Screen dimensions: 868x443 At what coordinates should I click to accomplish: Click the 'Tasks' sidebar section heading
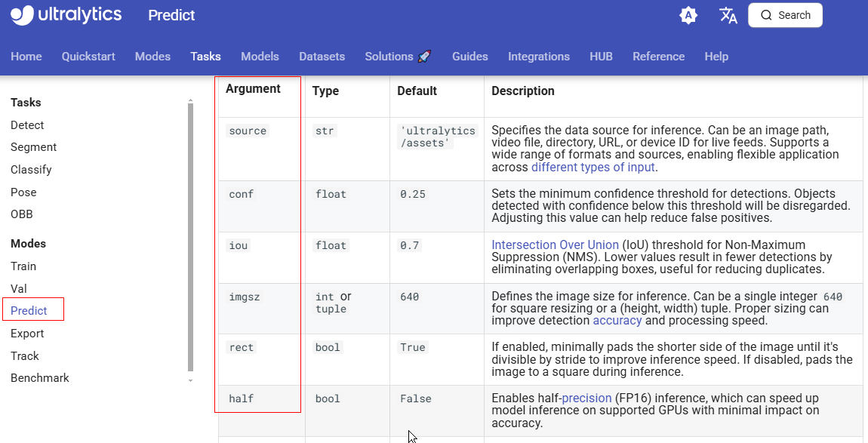[x=26, y=103]
